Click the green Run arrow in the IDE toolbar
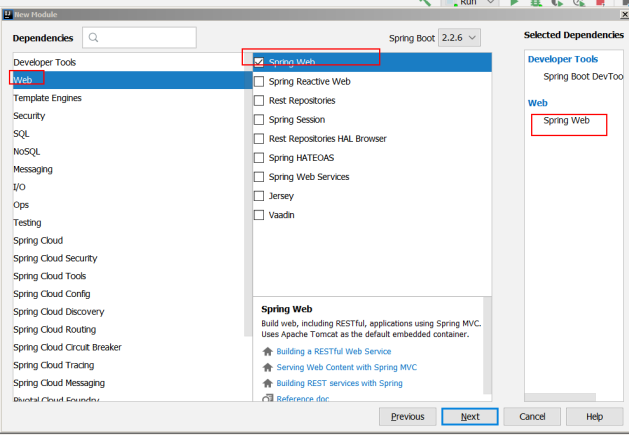629x435 pixels. [514, 2]
